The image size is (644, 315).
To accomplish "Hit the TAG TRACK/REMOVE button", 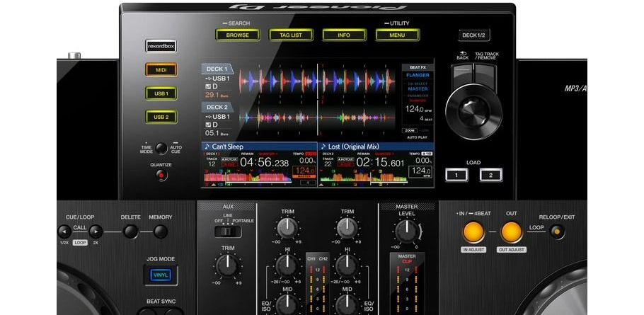I will coord(485,75).
